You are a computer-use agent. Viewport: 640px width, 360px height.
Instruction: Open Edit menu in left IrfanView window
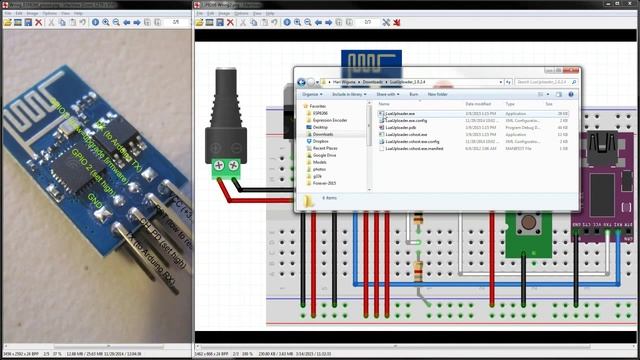pos(19,13)
